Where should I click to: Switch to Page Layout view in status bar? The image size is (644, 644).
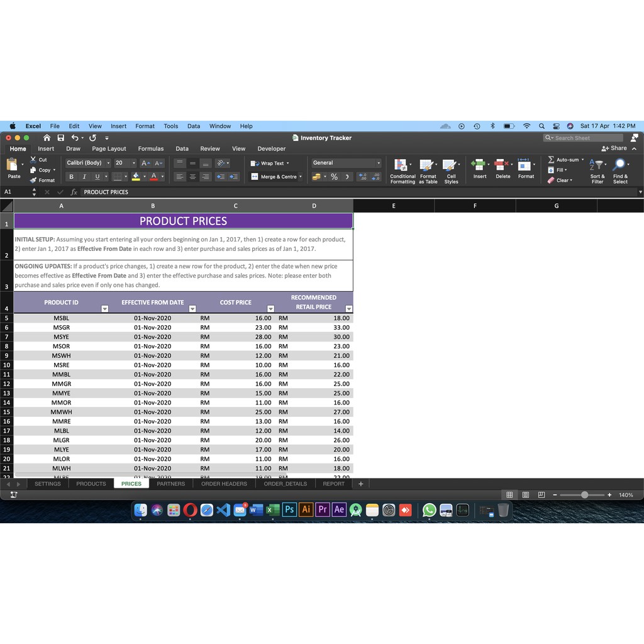pos(526,495)
